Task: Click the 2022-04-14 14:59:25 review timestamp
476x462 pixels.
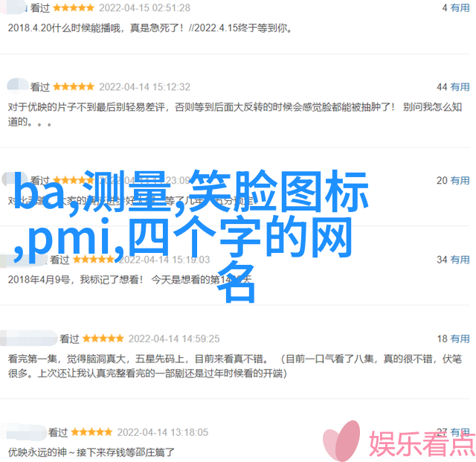Action: [174, 339]
